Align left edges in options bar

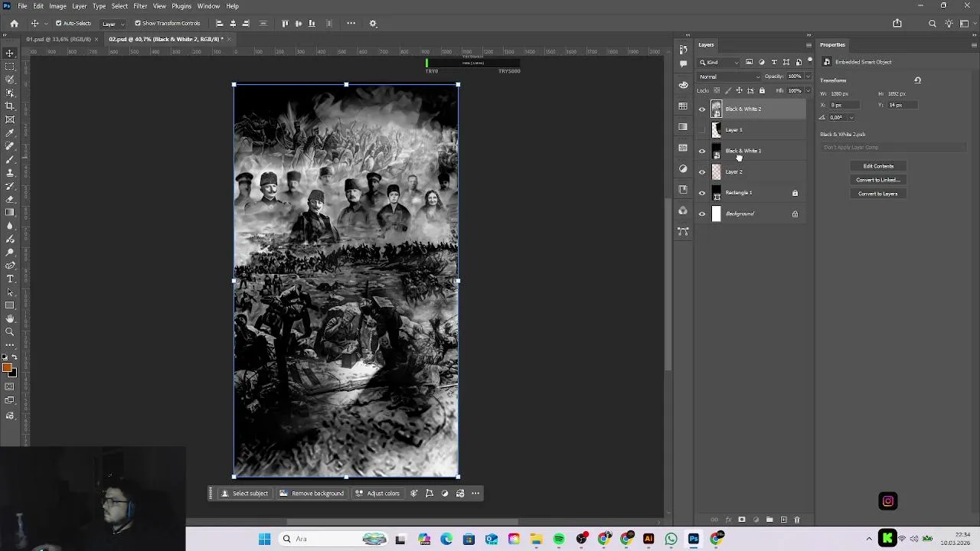(x=220, y=23)
